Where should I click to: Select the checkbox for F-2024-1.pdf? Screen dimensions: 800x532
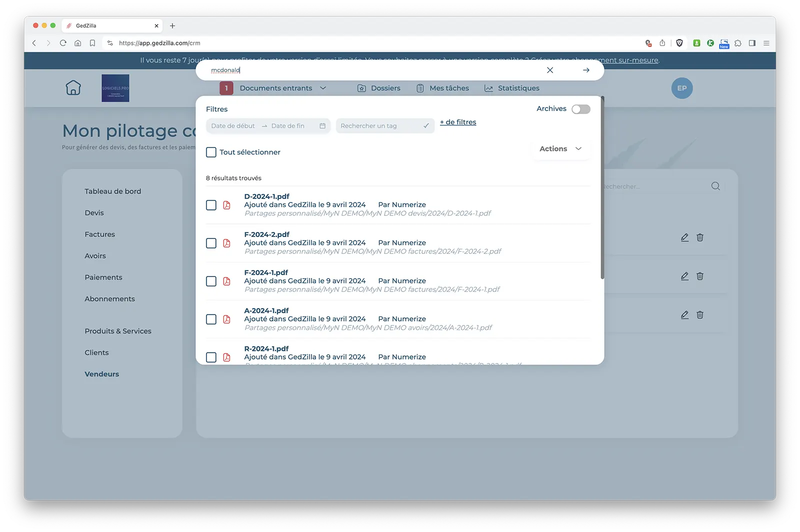click(x=211, y=281)
